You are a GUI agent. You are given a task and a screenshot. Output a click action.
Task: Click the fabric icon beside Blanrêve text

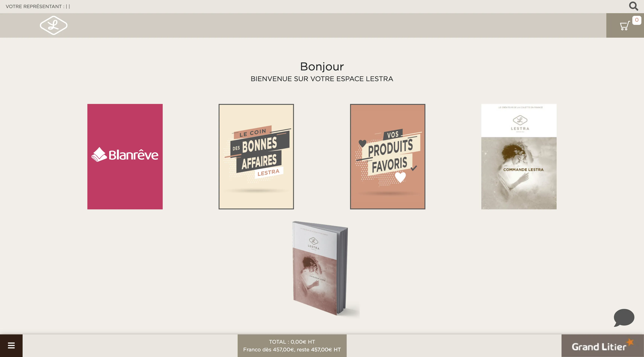click(x=99, y=155)
